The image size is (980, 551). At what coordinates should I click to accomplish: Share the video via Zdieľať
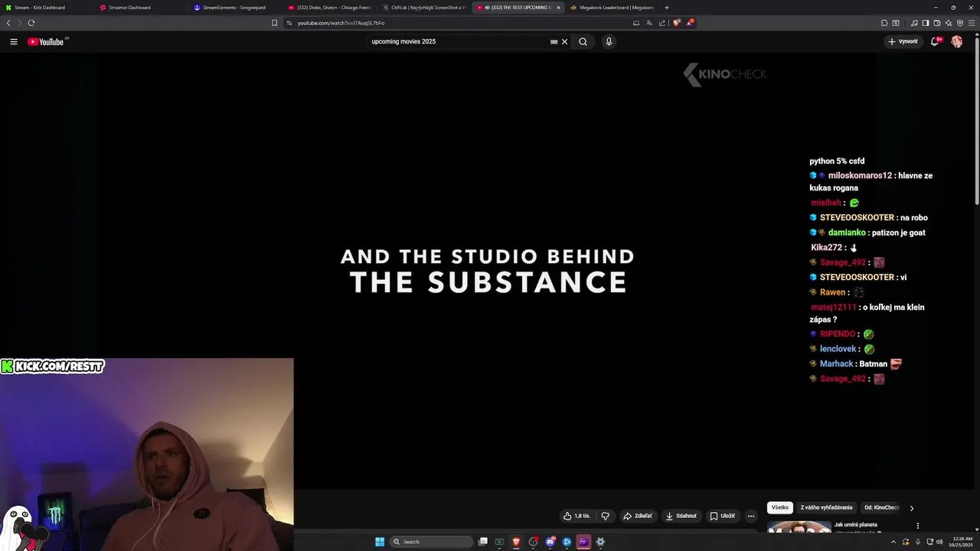[638, 516]
